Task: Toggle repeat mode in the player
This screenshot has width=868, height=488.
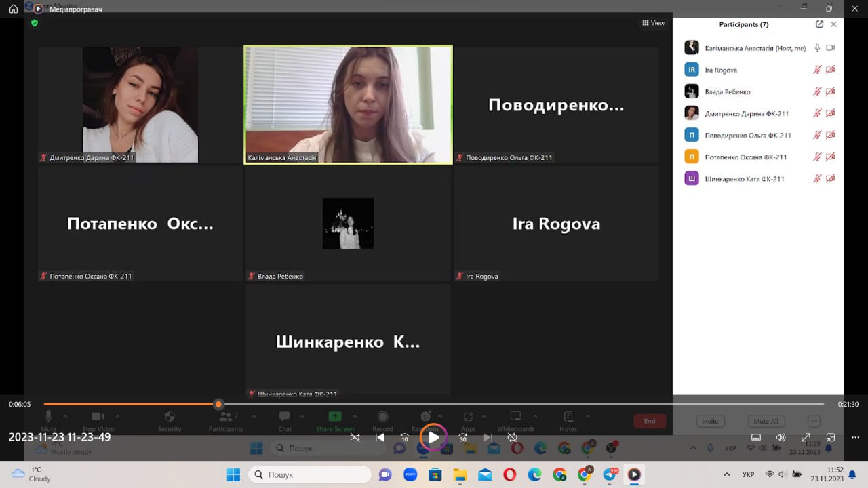Action: pyautogui.click(x=513, y=438)
